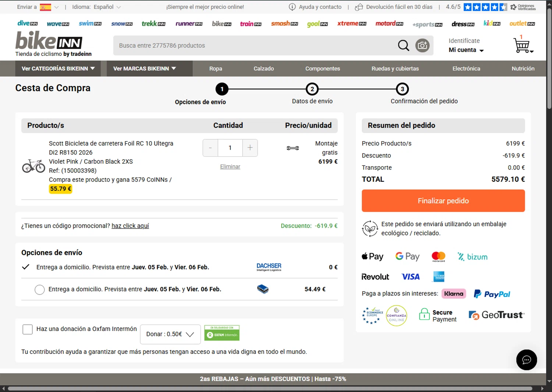Open the trekkinn store logo
The image size is (552, 392).
(x=153, y=24)
